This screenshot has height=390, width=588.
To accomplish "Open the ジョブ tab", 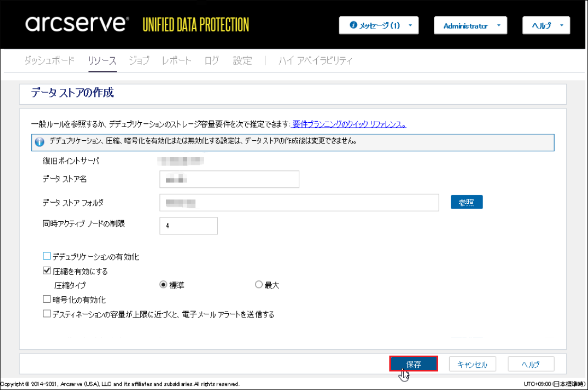I will [x=139, y=60].
